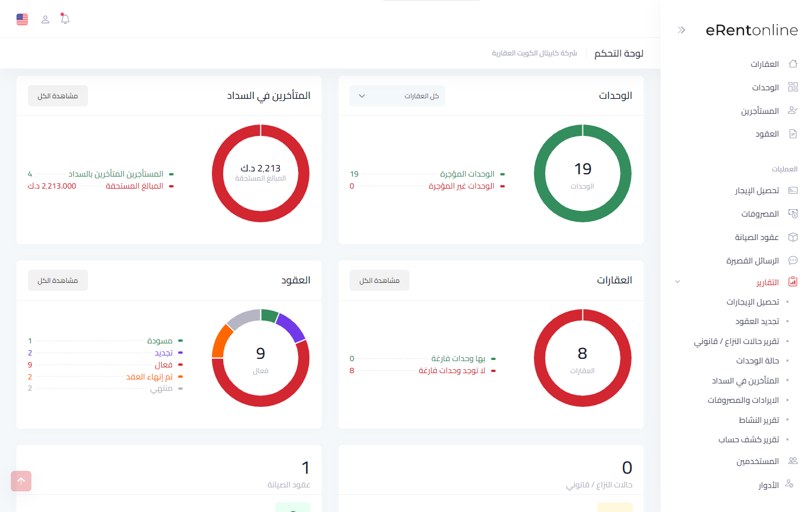Click the US flag language icon
812x512 pixels.
(22, 19)
